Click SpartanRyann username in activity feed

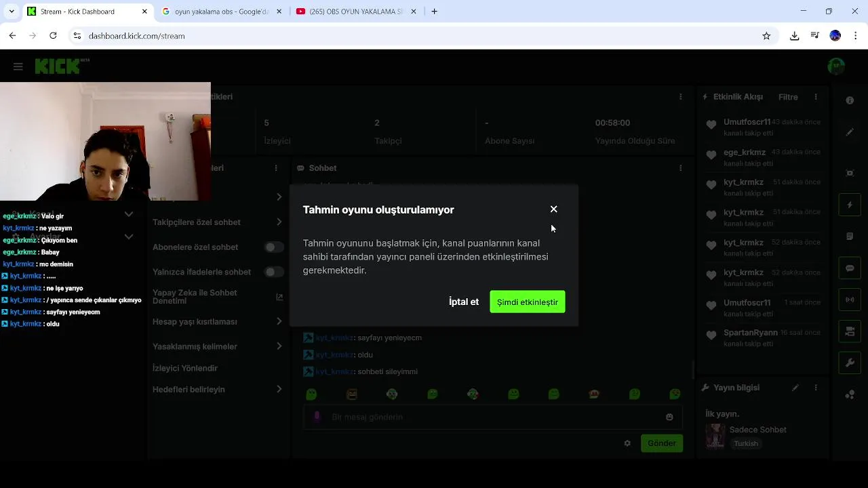(750, 333)
